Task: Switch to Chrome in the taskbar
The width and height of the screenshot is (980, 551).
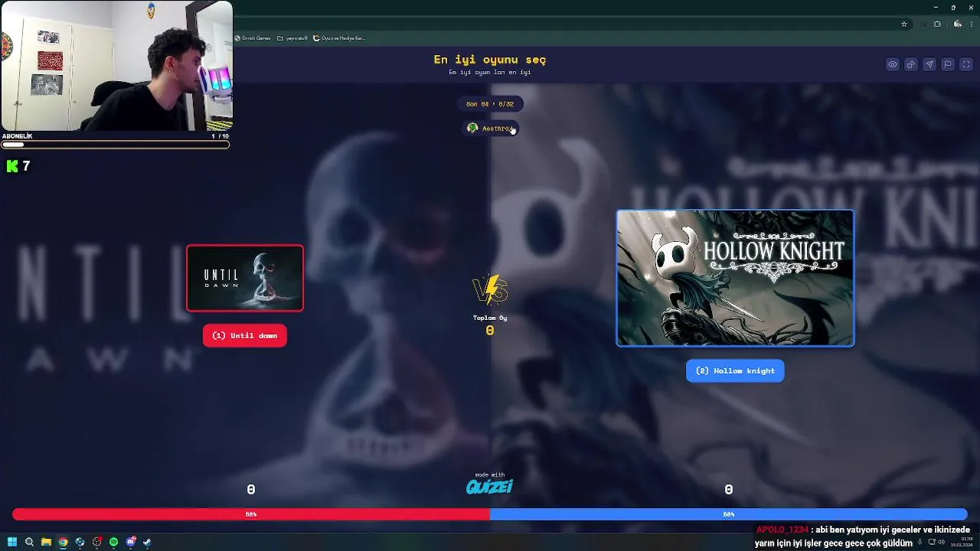Action: click(x=63, y=542)
